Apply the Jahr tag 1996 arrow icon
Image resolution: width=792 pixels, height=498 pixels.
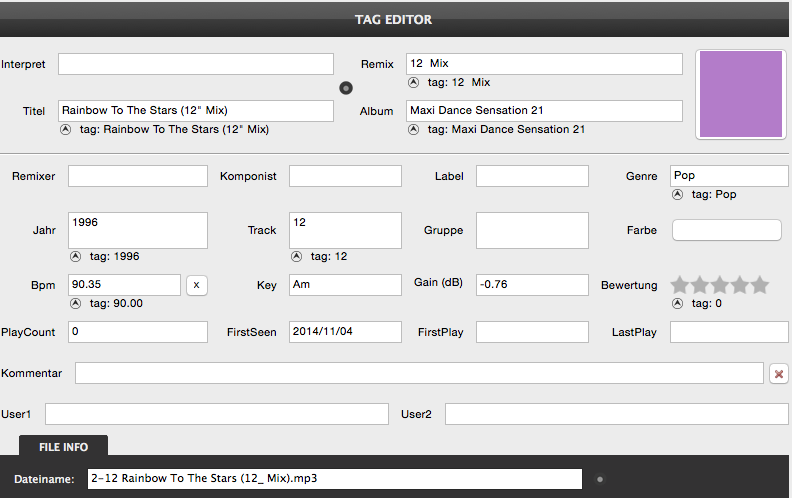[x=75, y=257]
